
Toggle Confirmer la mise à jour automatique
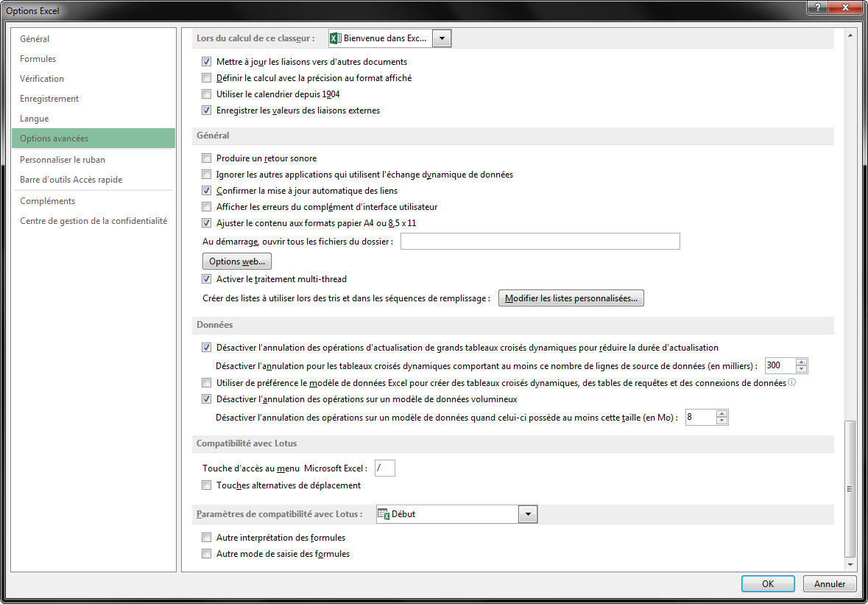click(206, 191)
